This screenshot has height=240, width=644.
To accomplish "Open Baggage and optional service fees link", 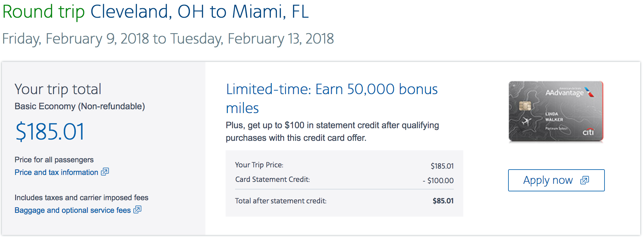I will click(72, 210).
